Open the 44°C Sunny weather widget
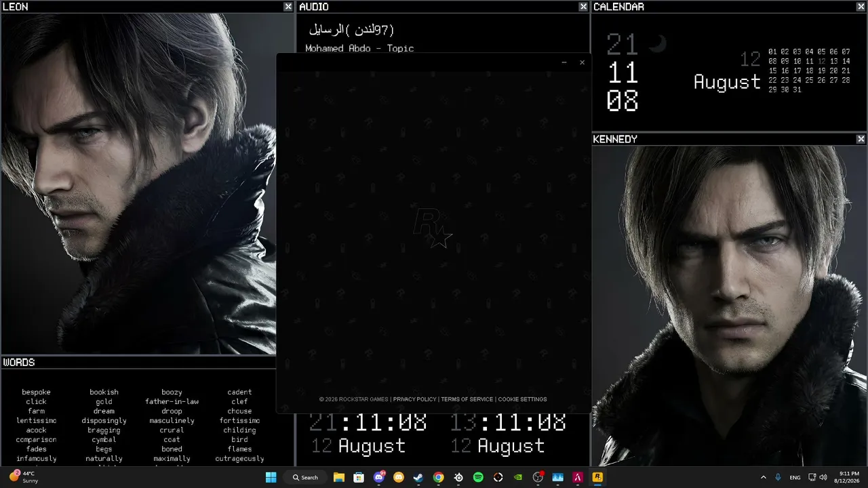The image size is (868, 488). (24, 477)
